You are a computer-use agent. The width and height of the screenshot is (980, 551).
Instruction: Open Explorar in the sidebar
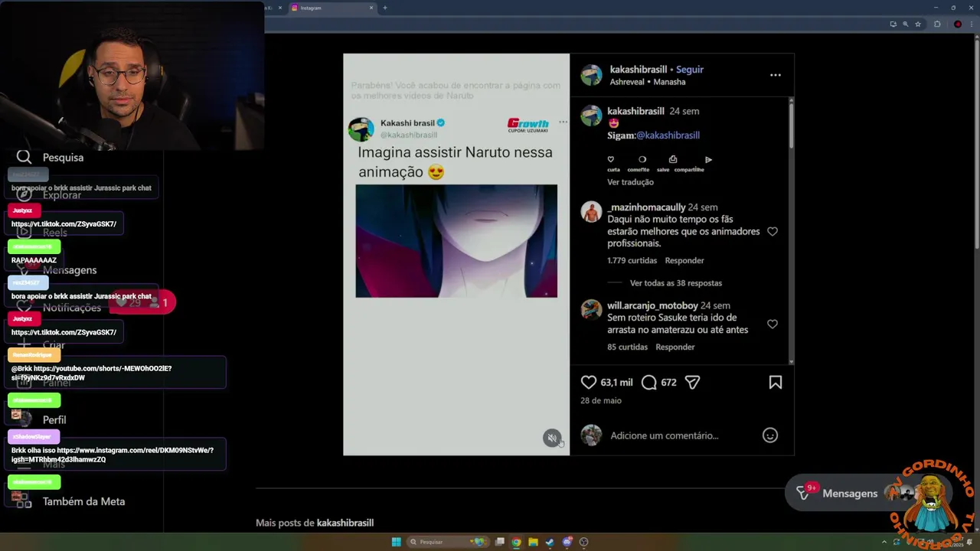[x=51, y=194]
